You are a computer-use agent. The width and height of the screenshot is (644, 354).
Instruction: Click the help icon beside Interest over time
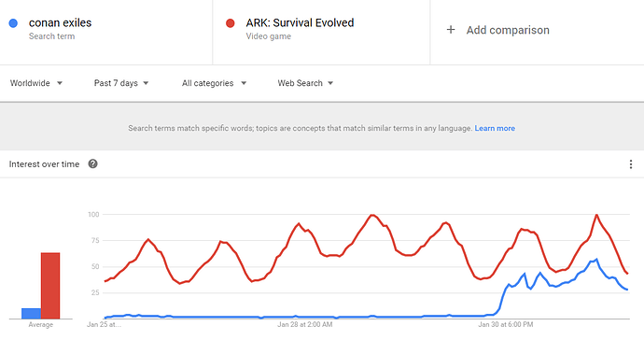point(92,164)
